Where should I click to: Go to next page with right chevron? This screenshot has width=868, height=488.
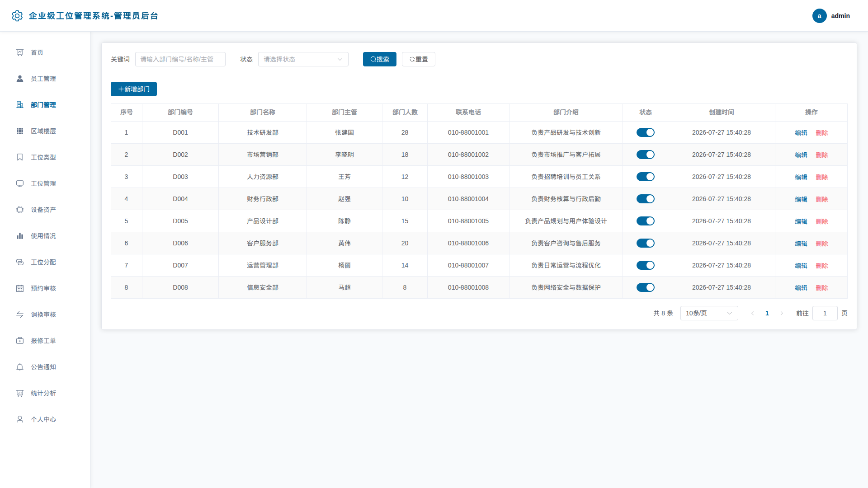782,313
